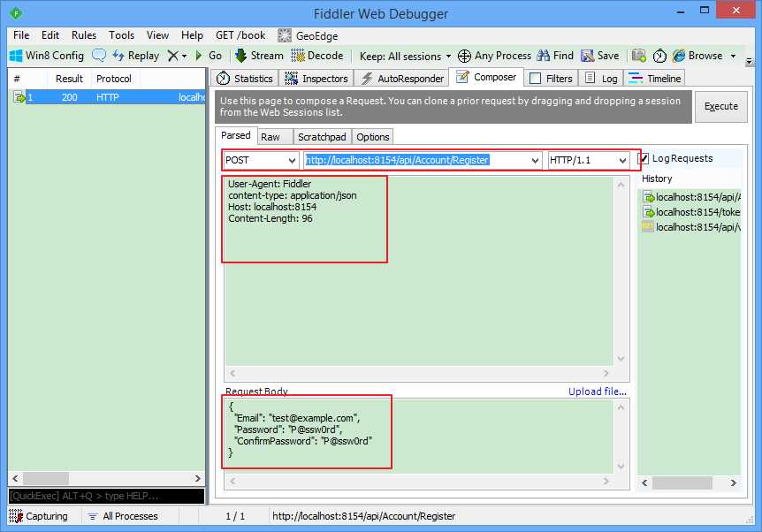This screenshot has width=762, height=532.
Task: Select first localhost:8154/api history entry
Action: pos(691,197)
